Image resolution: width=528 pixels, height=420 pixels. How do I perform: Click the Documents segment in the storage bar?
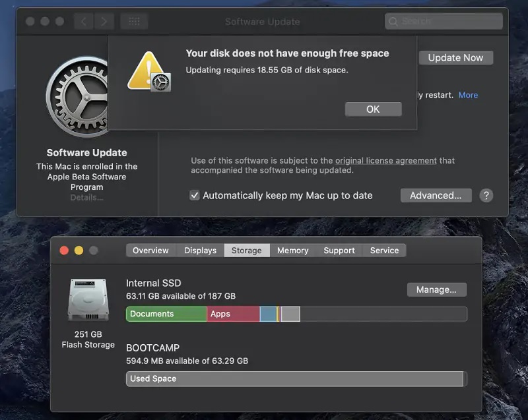pos(165,314)
